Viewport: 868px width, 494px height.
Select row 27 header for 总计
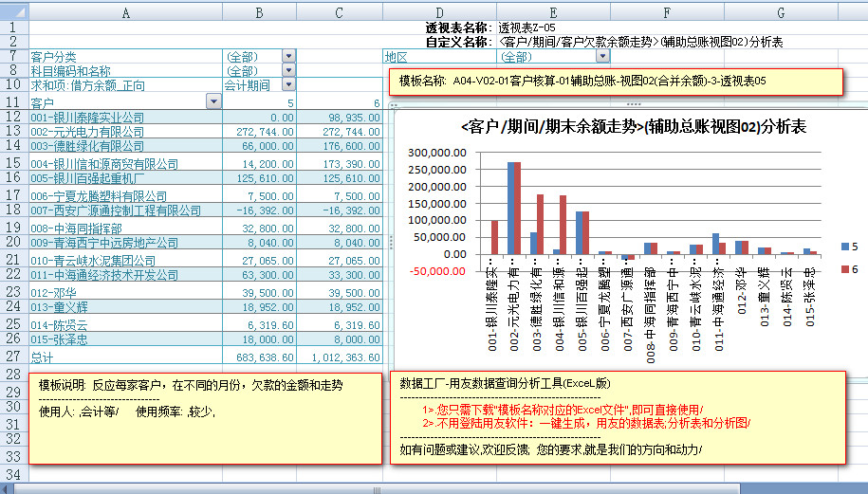point(13,357)
